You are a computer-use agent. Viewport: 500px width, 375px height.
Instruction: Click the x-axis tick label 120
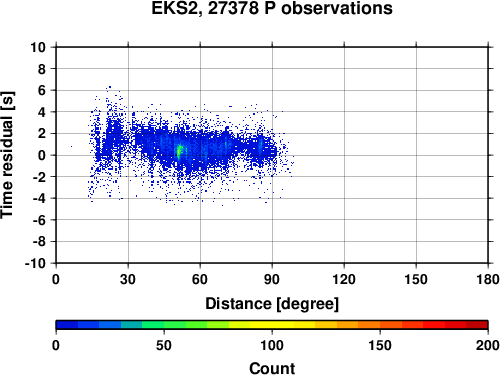(344, 279)
